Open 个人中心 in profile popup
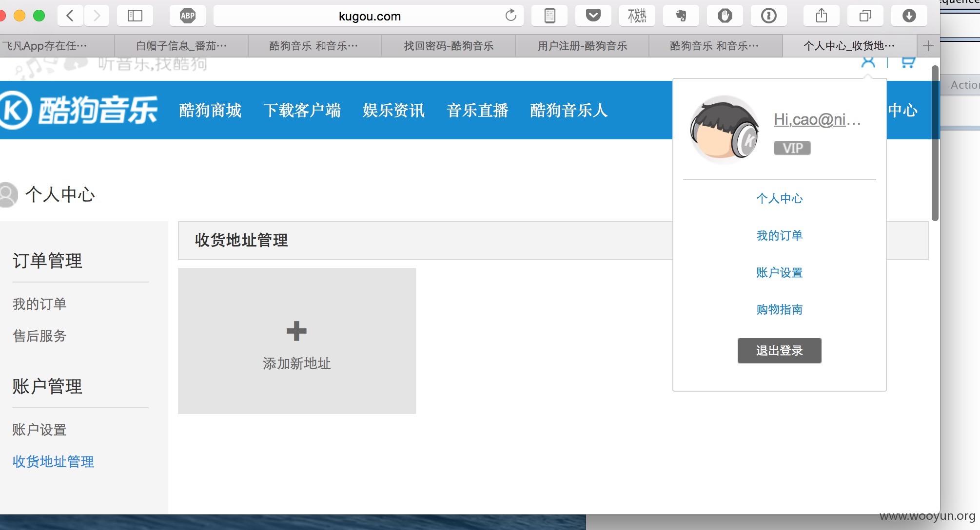 pos(779,198)
